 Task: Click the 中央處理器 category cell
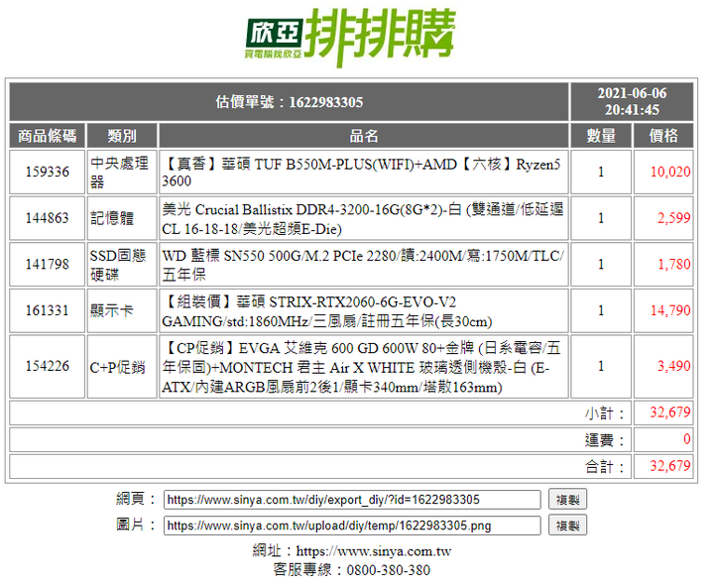point(122,173)
